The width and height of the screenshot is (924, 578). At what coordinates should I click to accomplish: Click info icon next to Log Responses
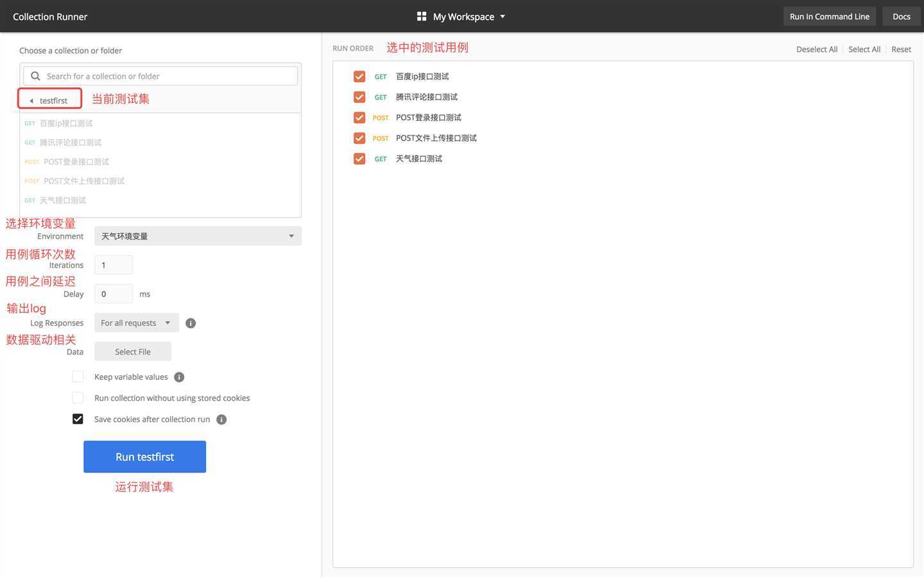tap(191, 323)
